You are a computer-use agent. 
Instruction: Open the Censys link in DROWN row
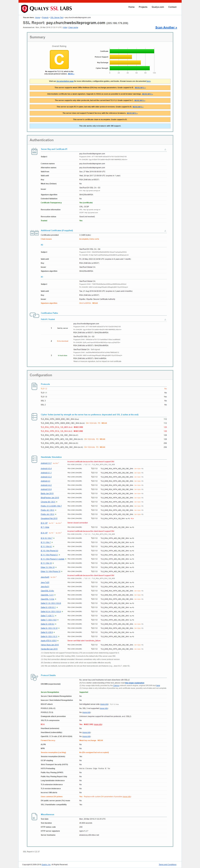pos(116,685)
